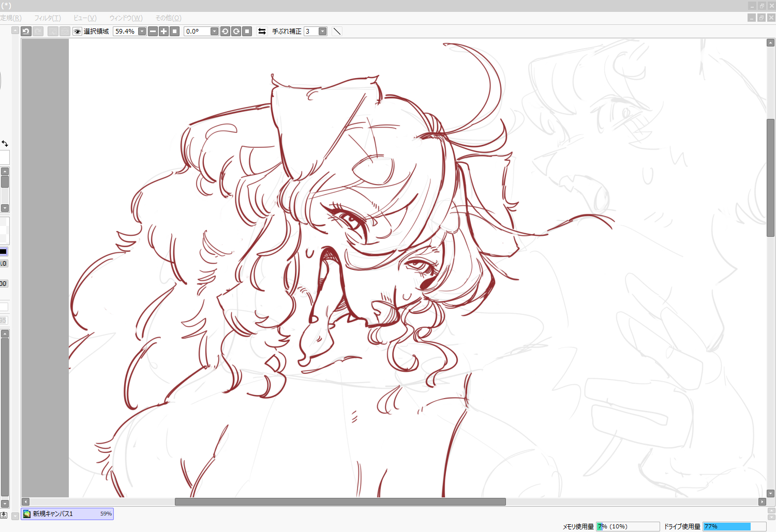
Task: Reset canvas rotation square icon
Action: 247,32
